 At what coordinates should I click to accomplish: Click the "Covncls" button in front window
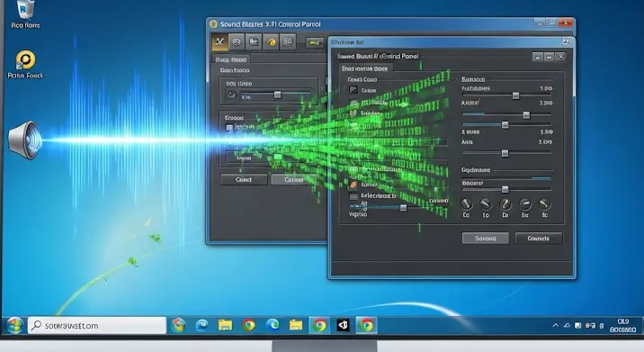pos(539,238)
